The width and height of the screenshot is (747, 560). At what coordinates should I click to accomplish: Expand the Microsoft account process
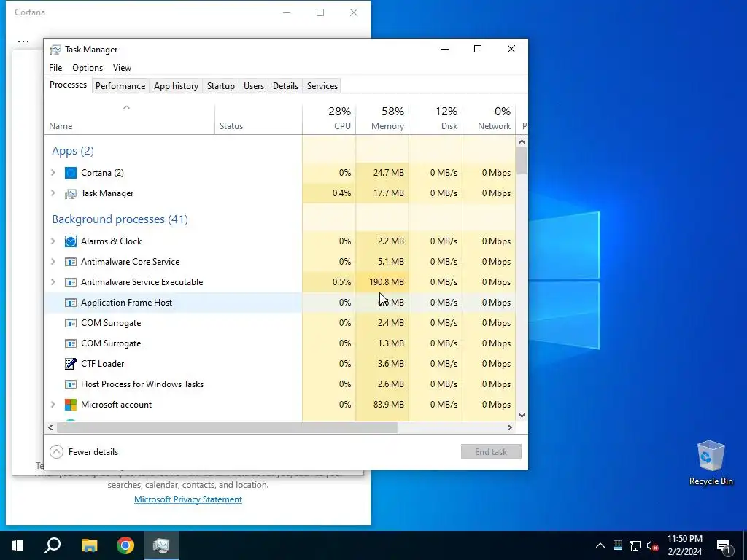point(53,405)
